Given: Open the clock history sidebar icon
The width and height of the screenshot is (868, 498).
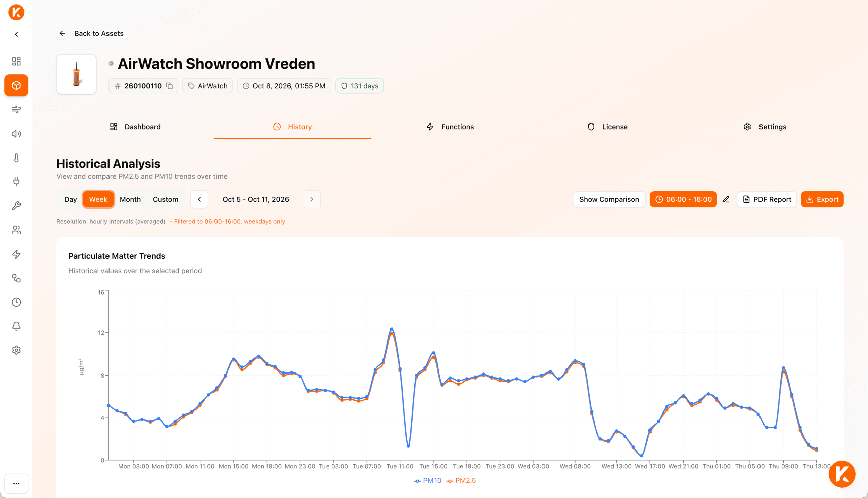Looking at the screenshot, I should (x=16, y=302).
